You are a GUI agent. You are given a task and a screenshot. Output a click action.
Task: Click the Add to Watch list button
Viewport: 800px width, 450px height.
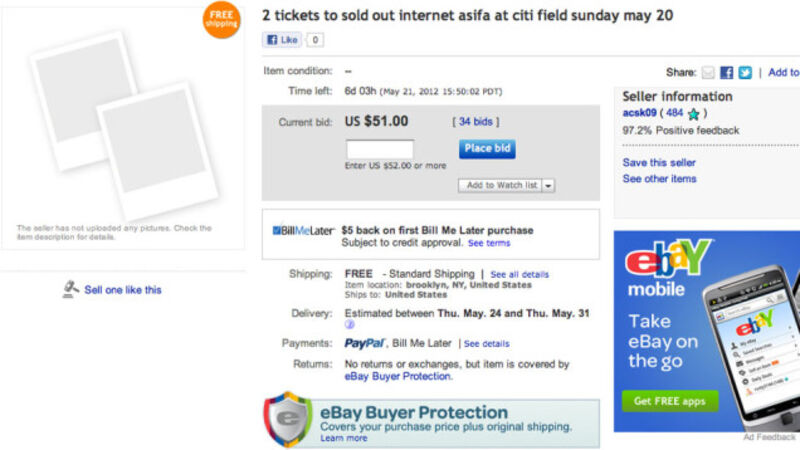pyautogui.click(x=501, y=185)
